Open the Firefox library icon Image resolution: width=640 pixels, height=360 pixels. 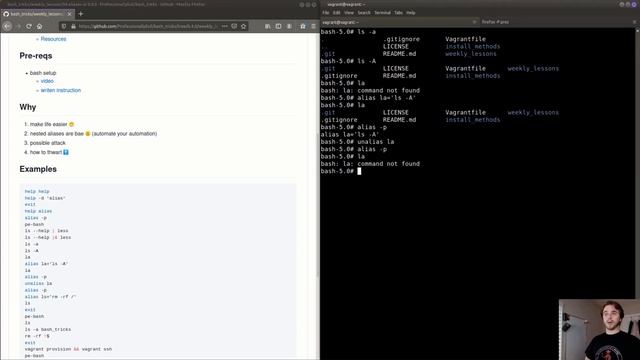(267, 26)
